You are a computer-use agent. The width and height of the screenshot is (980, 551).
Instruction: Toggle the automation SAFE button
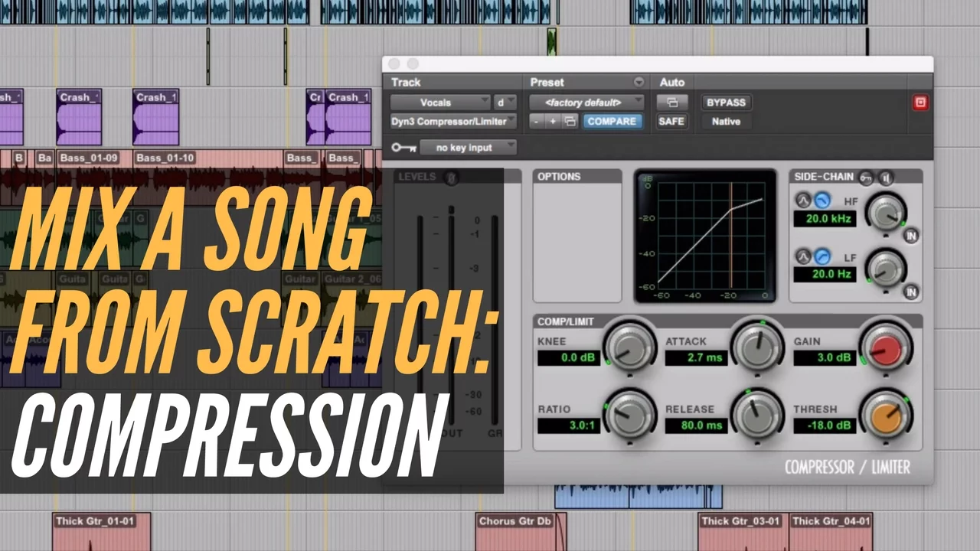click(x=671, y=121)
